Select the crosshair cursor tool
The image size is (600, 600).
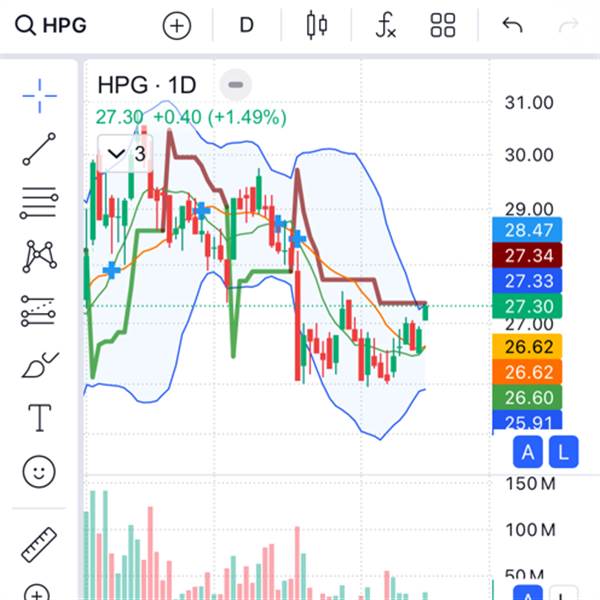pos(39,96)
